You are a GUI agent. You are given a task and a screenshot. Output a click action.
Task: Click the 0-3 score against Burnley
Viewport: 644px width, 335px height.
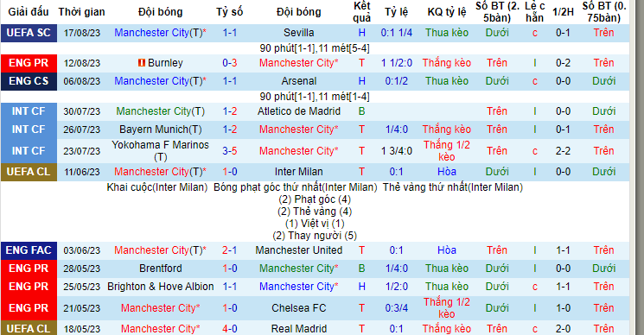click(x=230, y=63)
